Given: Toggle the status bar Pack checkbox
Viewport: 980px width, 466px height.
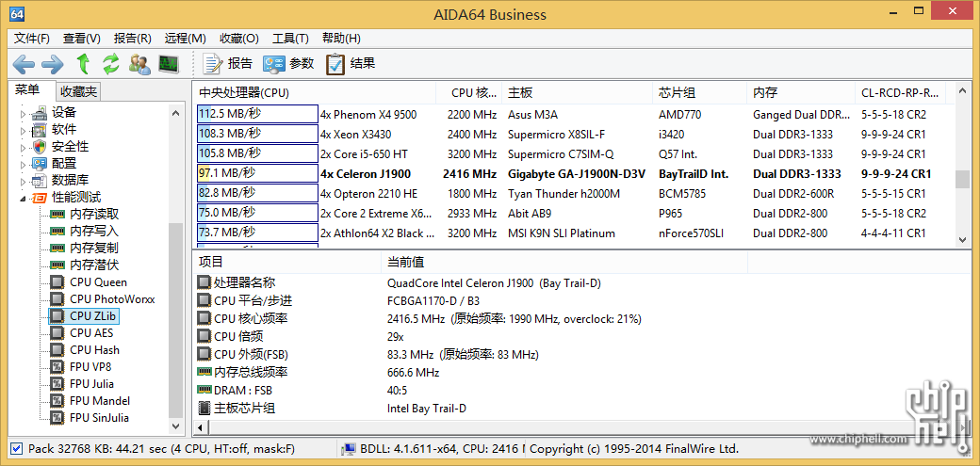Looking at the screenshot, I should point(17,448).
